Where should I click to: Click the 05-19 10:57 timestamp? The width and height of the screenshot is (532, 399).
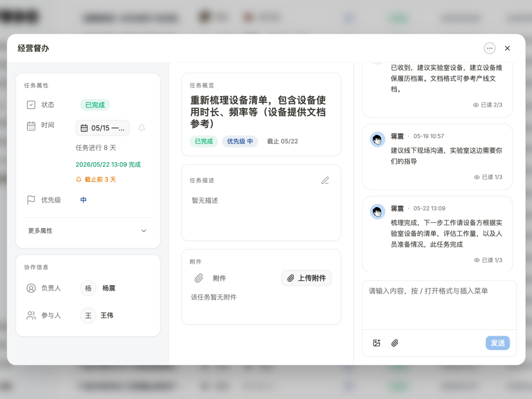pyautogui.click(x=429, y=136)
